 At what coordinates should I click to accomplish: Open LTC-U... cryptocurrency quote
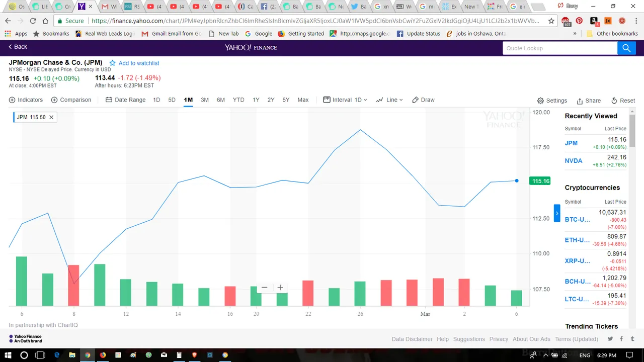577,299
